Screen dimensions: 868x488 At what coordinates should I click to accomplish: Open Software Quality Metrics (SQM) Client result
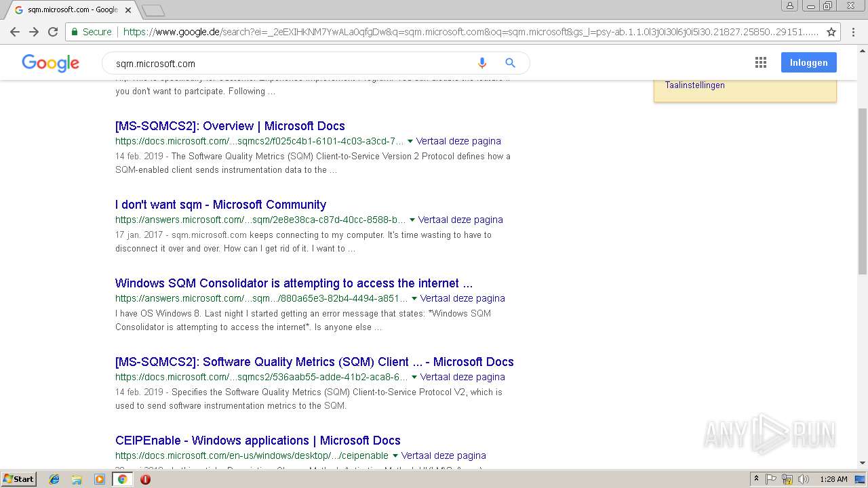pos(315,362)
